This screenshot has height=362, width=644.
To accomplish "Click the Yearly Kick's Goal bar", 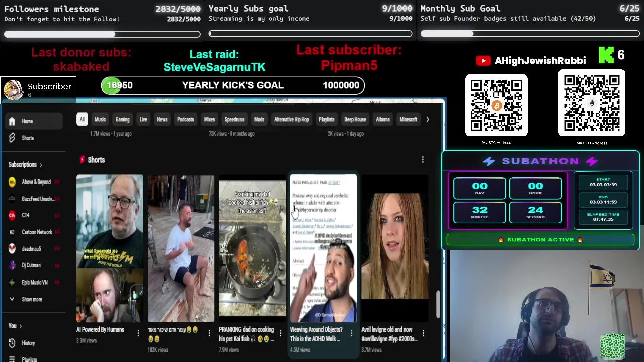I will (x=232, y=85).
